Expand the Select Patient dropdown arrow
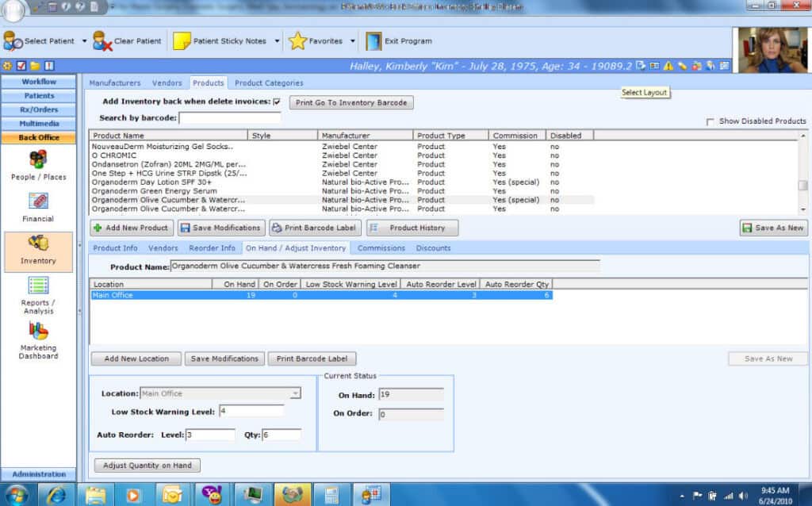This screenshot has height=506, width=812. [84, 41]
